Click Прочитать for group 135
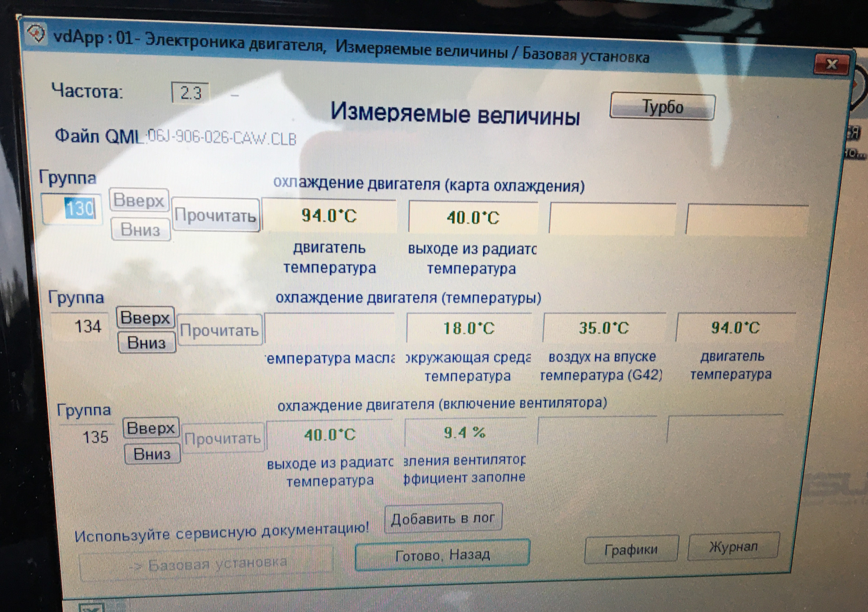The height and width of the screenshot is (612, 868). click(x=223, y=438)
